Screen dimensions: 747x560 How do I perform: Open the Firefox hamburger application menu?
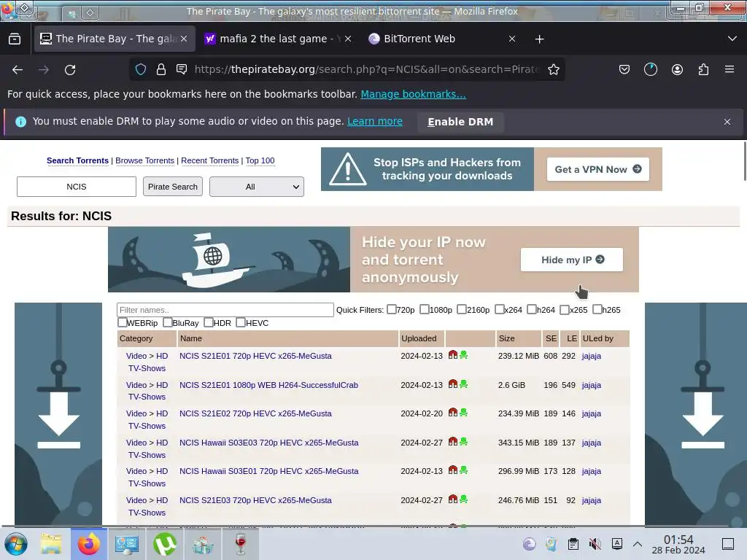(x=729, y=69)
